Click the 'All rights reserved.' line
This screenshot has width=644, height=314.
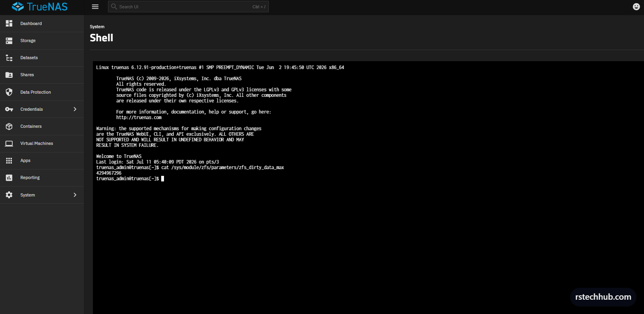pyautogui.click(x=141, y=84)
